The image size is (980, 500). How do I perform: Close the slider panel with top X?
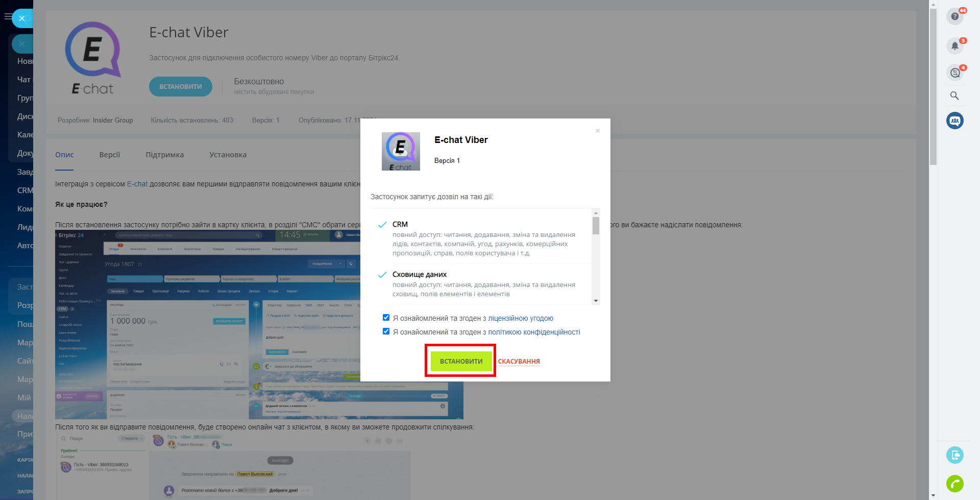pos(22,18)
